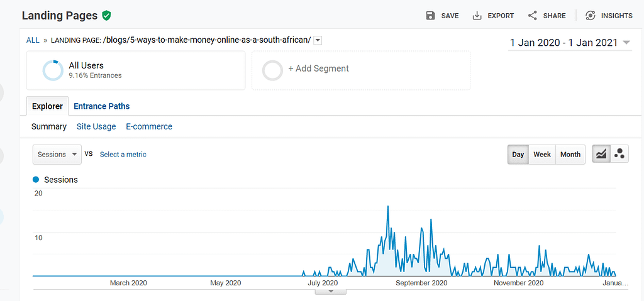Click the Export download icon
Viewport: 644px width, 301px height.
[477, 16]
